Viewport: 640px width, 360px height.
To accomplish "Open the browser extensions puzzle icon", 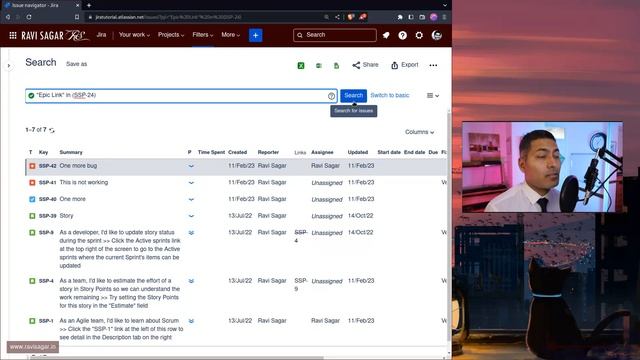I will click(x=400, y=17).
